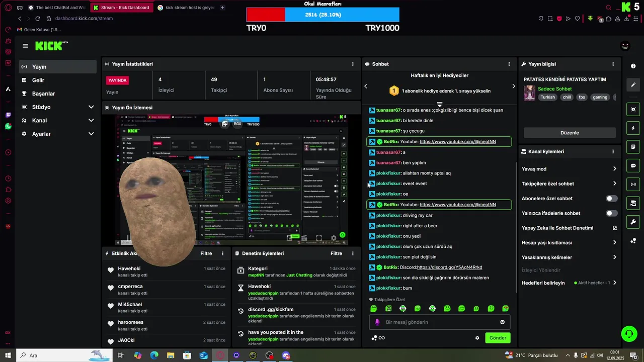Open Yasaklanmış kelimeler options arrow

tap(614, 257)
